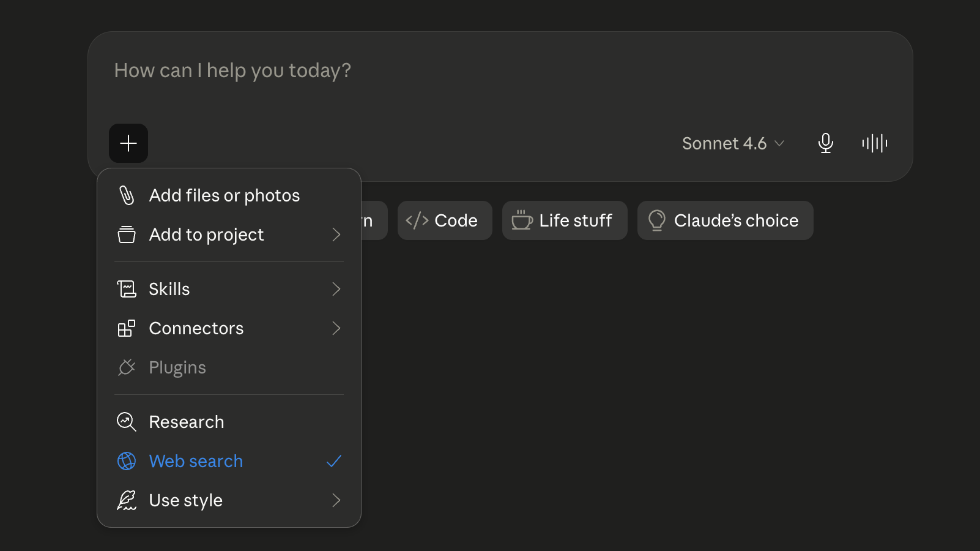Screen dimensions: 980x551
Task: Select Add files or photos
Action: (229, 195)
